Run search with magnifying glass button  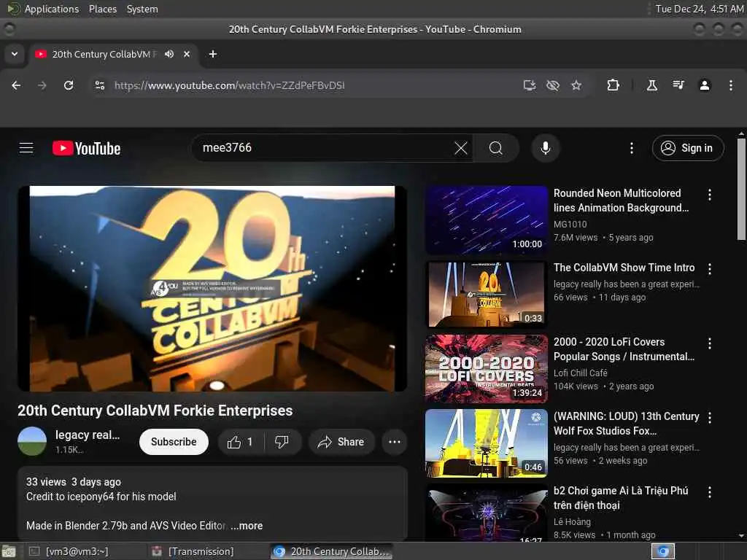pos(496,148)
